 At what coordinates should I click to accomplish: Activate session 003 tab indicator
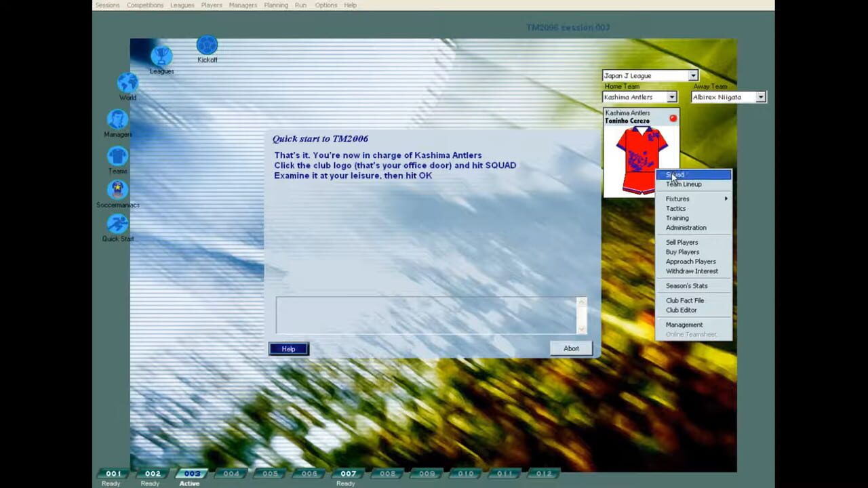[191, 473]
